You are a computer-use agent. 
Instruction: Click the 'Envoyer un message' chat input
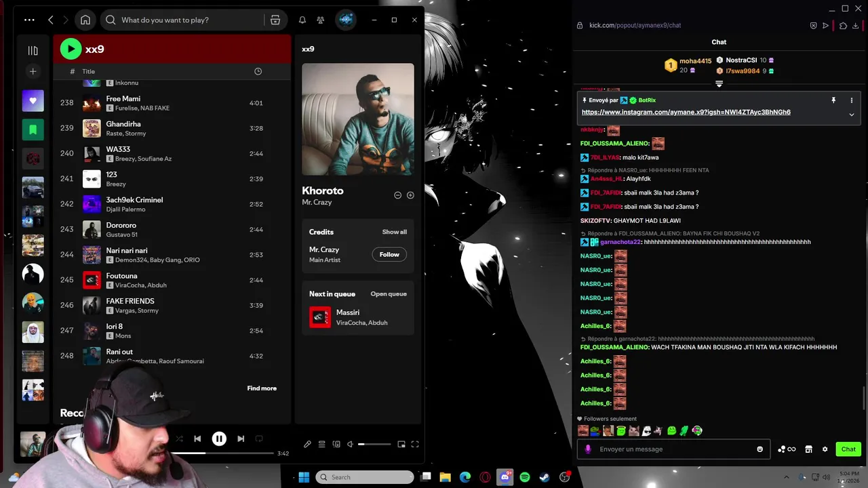[x=673, y=449]
